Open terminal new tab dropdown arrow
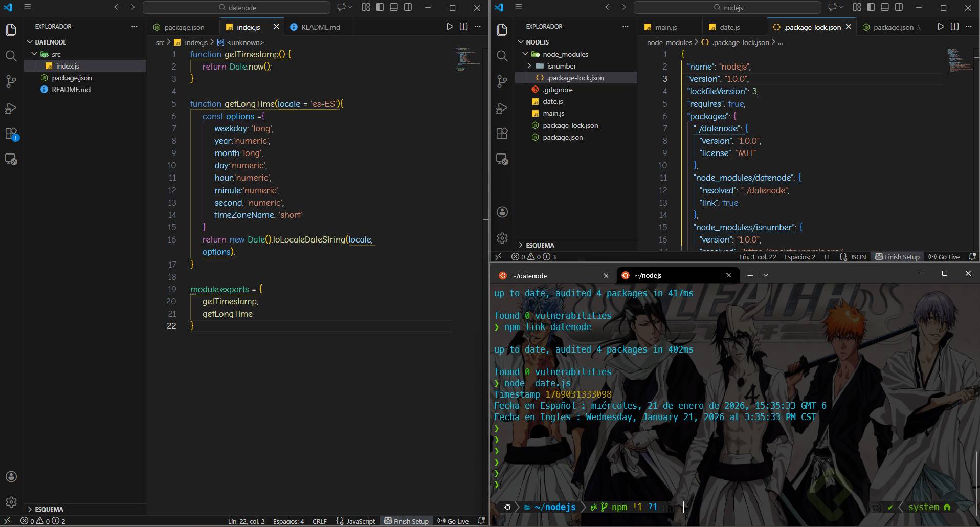Screen dimensions: 980x527 click(x=766, y=275)
